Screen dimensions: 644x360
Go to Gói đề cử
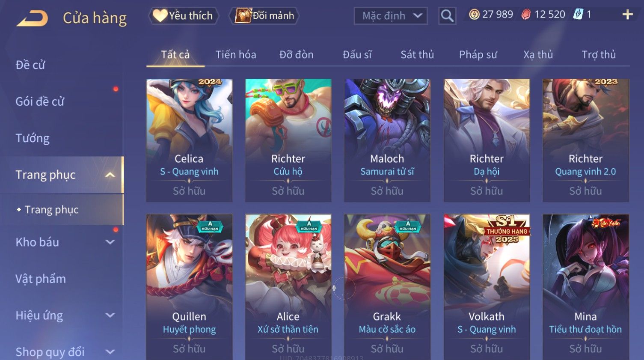[40, 101]
